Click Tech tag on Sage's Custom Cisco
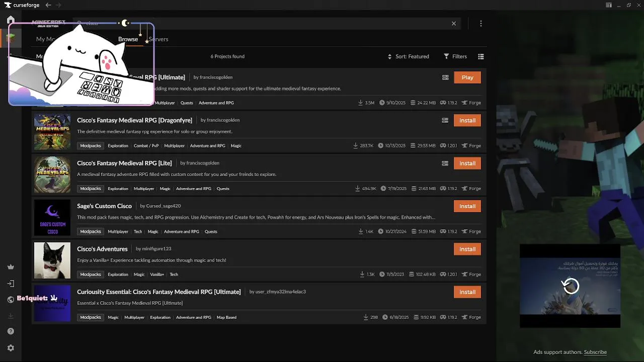Image resolution: width=644 pixels, height=362 pixels. pyautogui.click(x=138, y=232)
